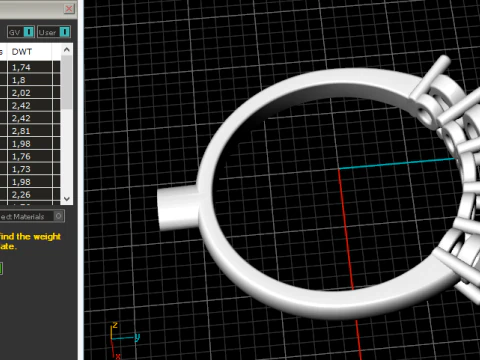Click the green button at panel's left edge
480x360 pixels.
[1, 269]
